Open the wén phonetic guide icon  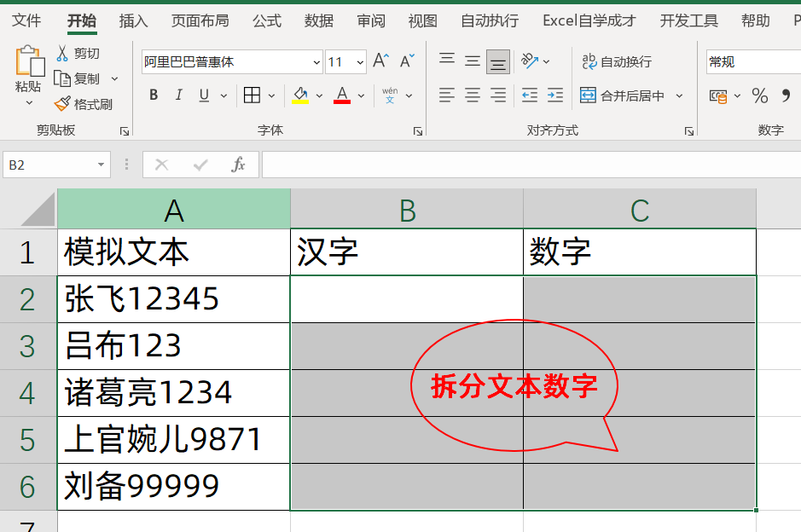(390, 95)
